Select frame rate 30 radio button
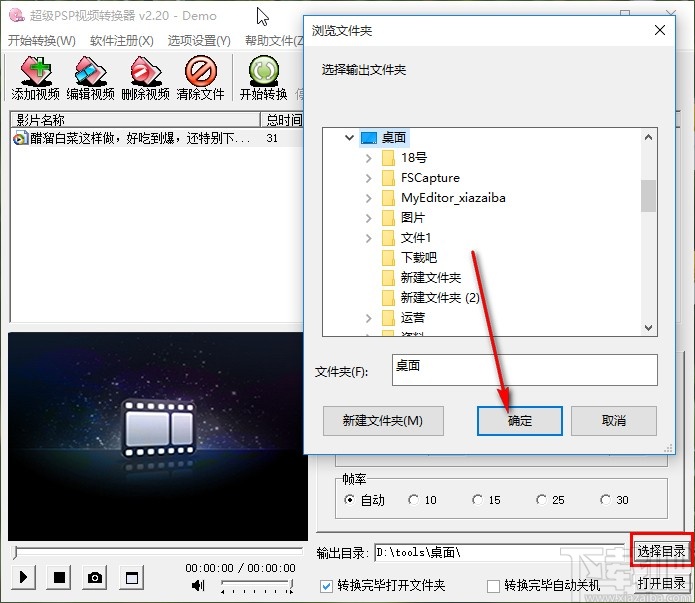The width and height of the screenshot is (695, 603). point(605,500)
